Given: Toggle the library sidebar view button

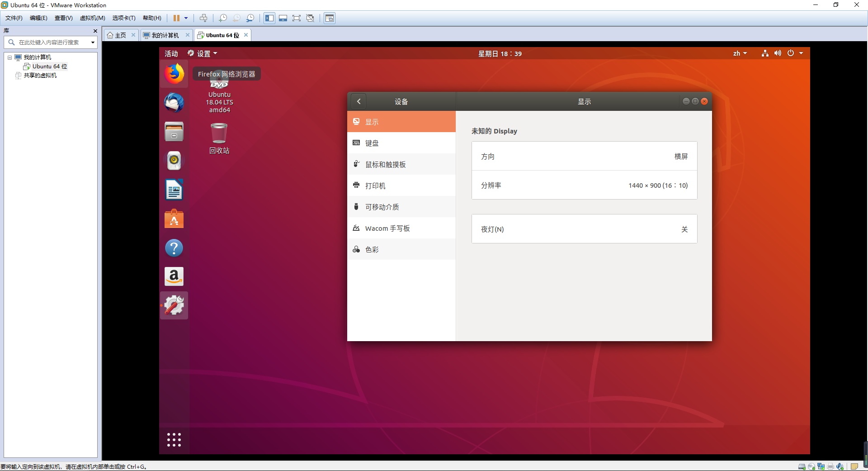Looking at the screenshot, I should pos(269,18).
